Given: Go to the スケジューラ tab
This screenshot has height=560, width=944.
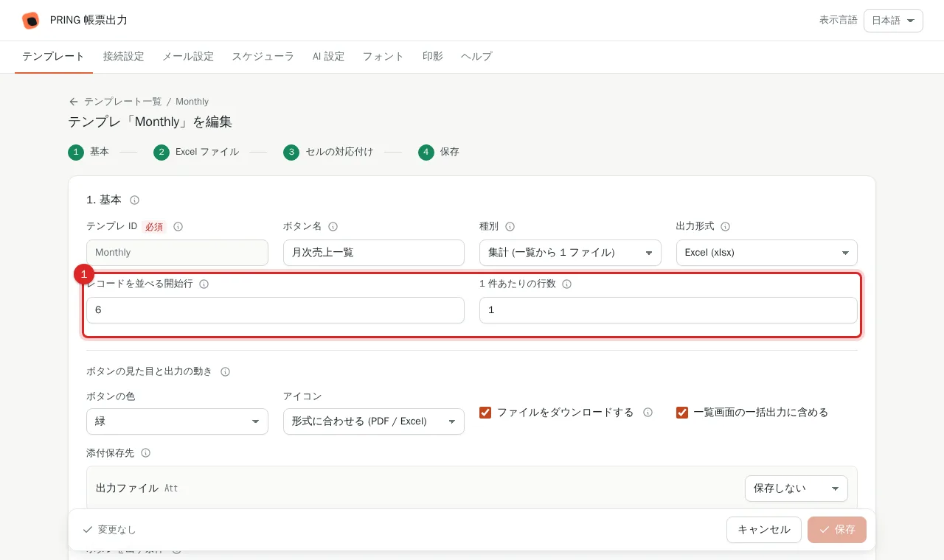Looking at the screenshot, I should [263, 57].
